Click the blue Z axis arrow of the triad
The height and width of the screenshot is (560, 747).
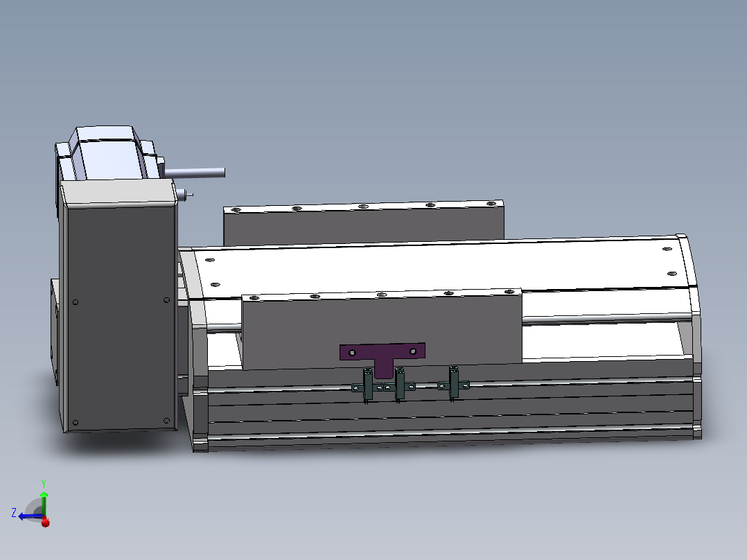(x=30, y=516)
